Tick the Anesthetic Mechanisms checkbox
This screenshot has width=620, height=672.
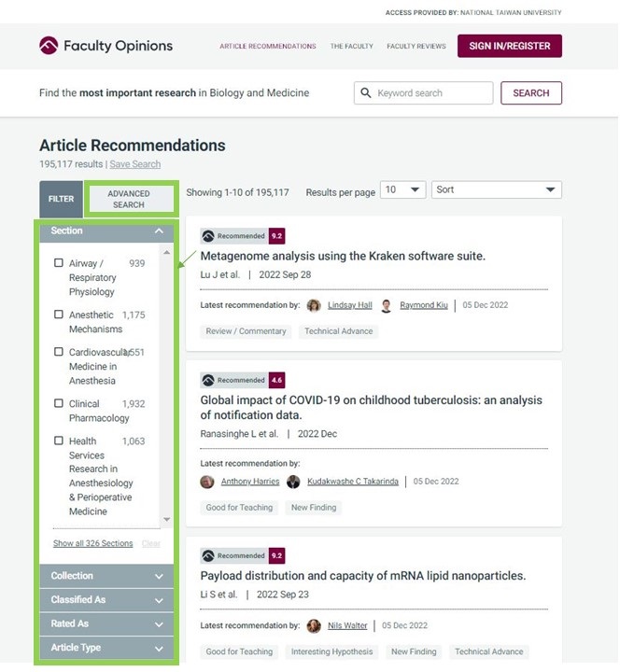(x=59, y=315)
